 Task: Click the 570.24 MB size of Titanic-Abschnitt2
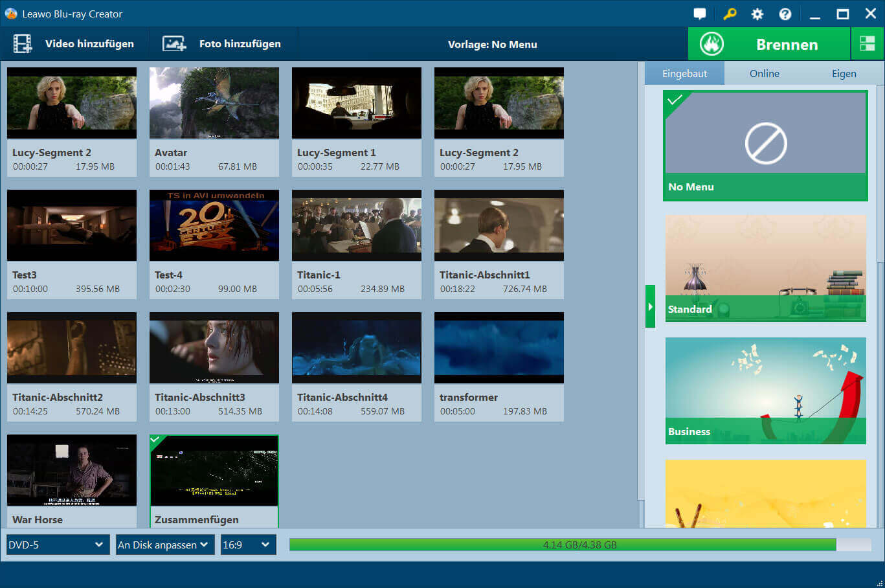pyautogui.click(x=98, y=411)
